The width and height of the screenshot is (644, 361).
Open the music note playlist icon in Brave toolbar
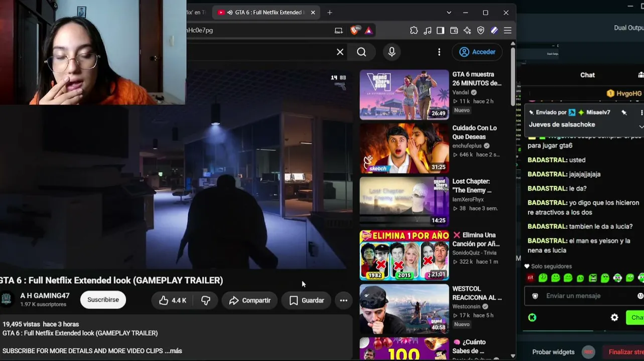[x=428, y=31]
